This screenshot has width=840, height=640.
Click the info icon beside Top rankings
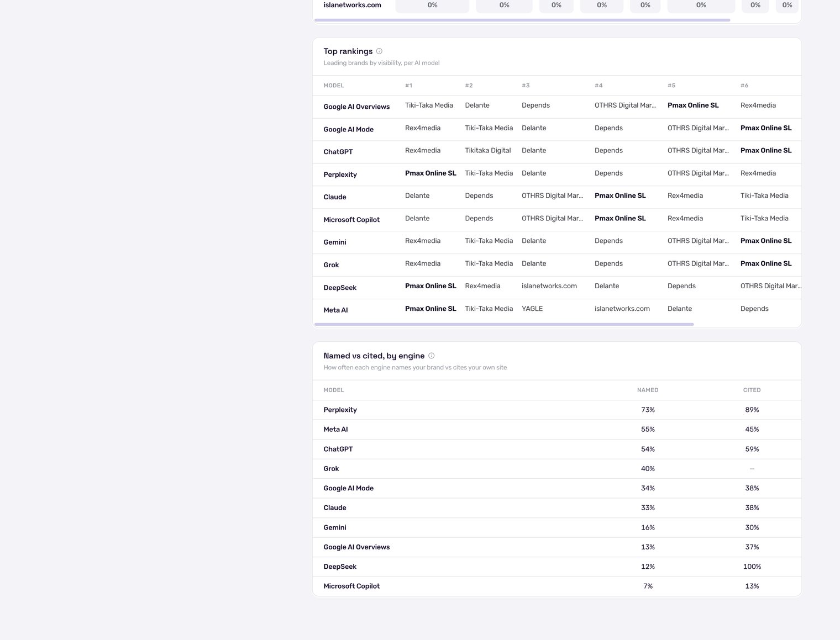point(379,51)
